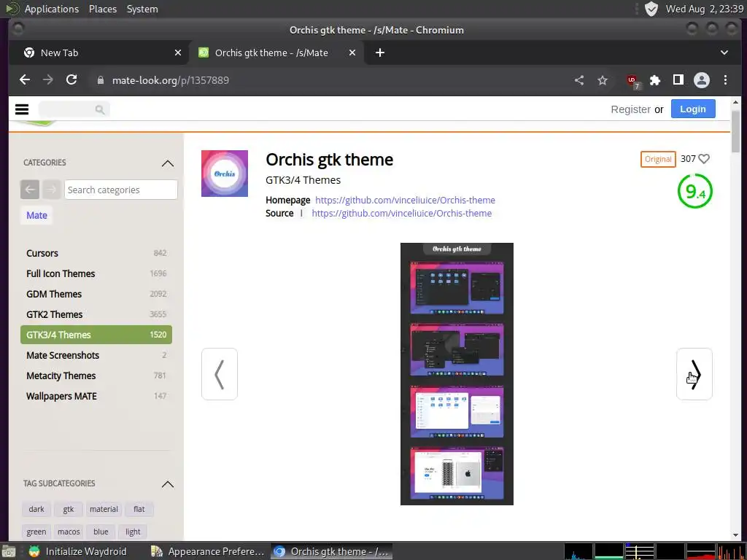747x560 pixels.
Task: Open the GDM Themes category
Action: (x=96, y=294)
